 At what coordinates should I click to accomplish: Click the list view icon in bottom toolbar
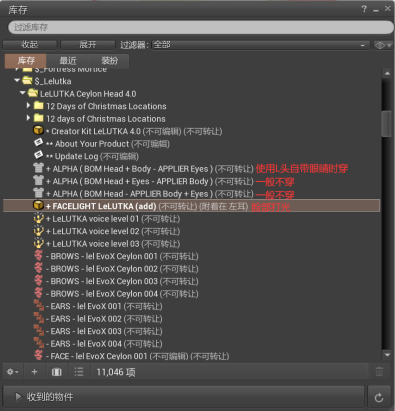tap(79, 371)
